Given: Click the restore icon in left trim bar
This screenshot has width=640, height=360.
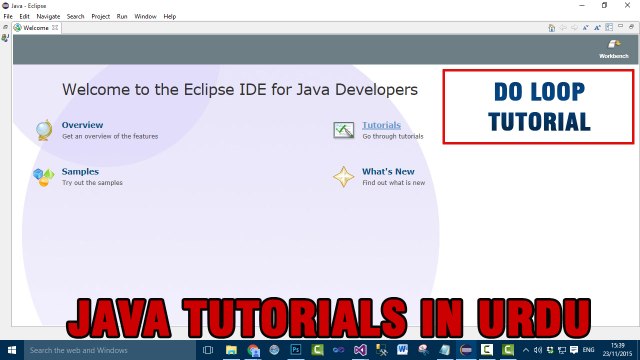Looking at the screenshot, I should click(x=5, y=27).
